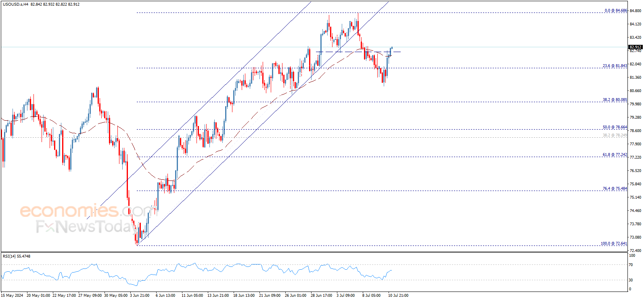Click the 79.280 price axis value
Screen dimensions: 644x300
pos(636,117)
